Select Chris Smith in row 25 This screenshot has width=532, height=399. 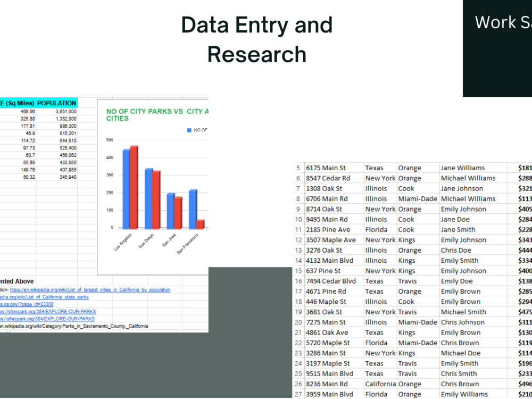459,374
